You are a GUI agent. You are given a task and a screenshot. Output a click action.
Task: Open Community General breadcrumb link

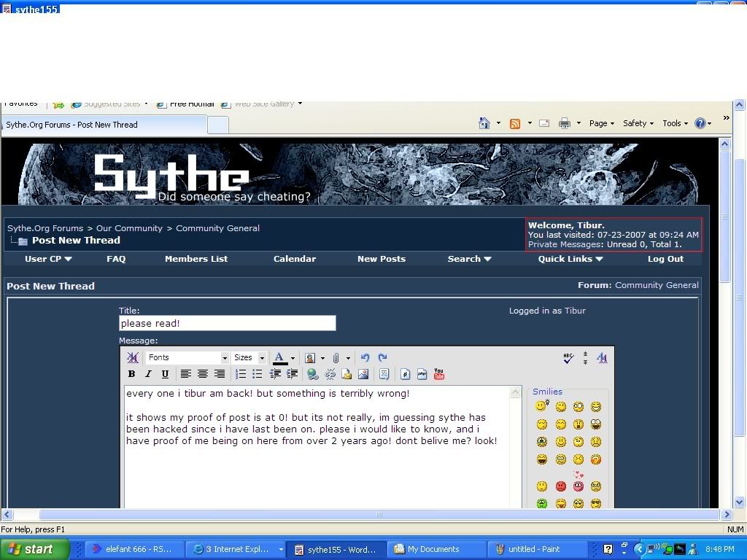[x=217, y=228]
